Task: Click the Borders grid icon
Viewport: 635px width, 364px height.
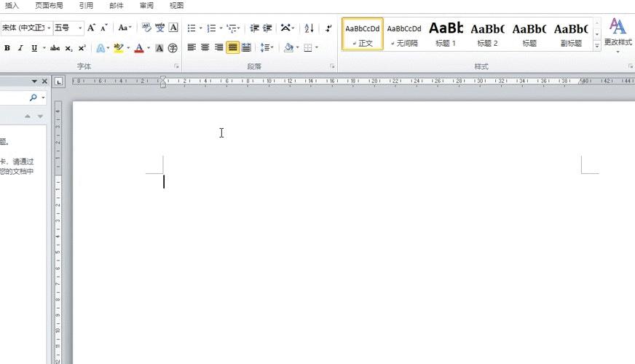Action: 308,48
